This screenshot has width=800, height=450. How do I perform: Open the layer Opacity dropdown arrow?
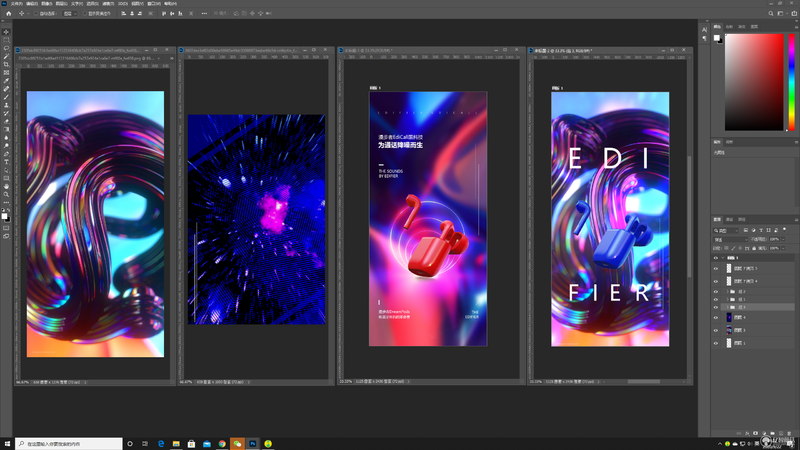click(x=783, y=239)
